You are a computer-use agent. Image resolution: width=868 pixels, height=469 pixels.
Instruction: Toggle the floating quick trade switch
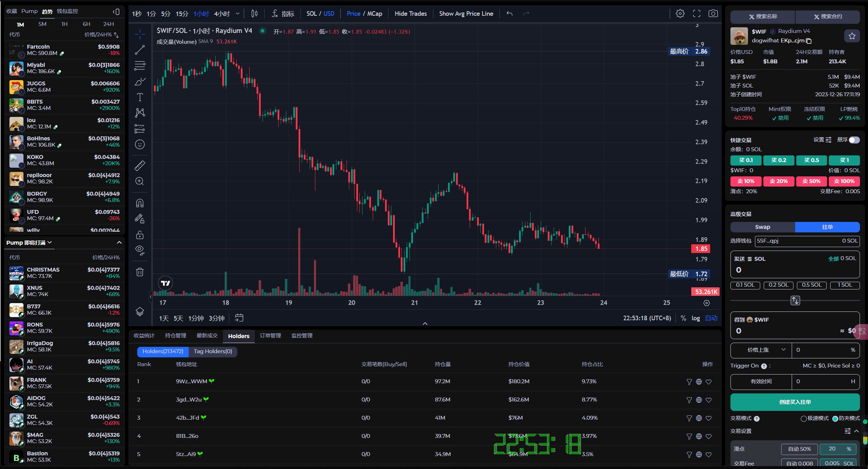pos(854,140)
